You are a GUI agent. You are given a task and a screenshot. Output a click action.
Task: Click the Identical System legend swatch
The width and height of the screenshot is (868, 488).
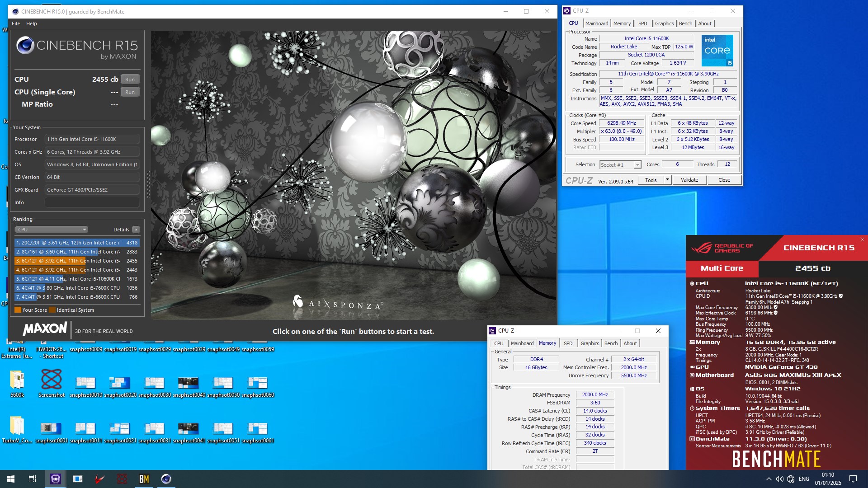[52, 310]
